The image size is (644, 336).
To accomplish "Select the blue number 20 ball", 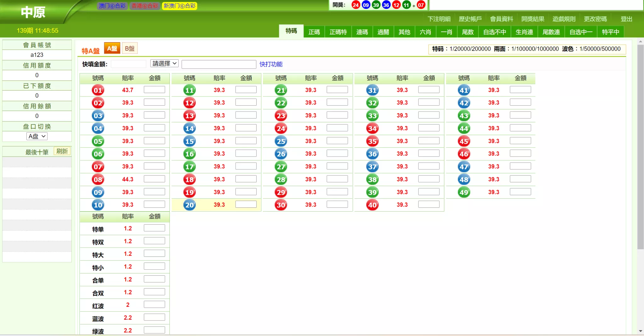I will tap(189, 205).
